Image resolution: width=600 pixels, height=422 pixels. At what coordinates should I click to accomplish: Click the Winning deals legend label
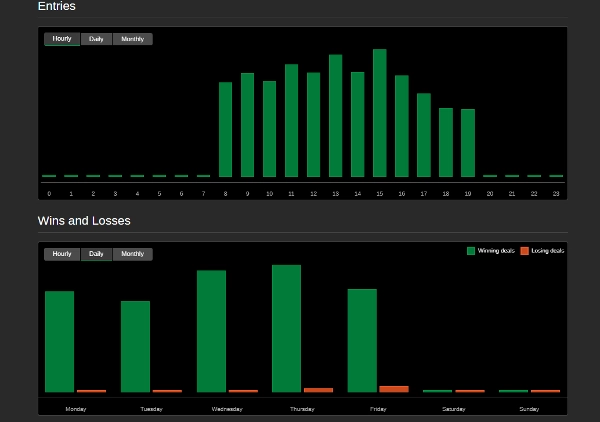click(x=496, y=251)
